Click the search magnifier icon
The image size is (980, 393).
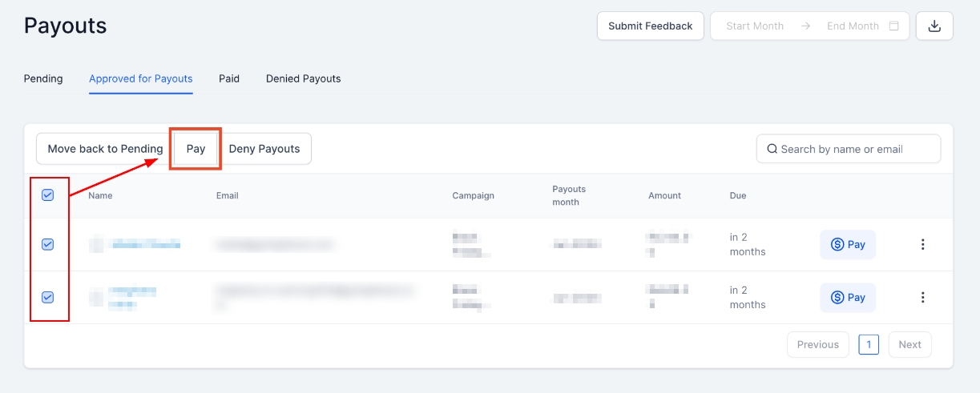coord(772,149)
